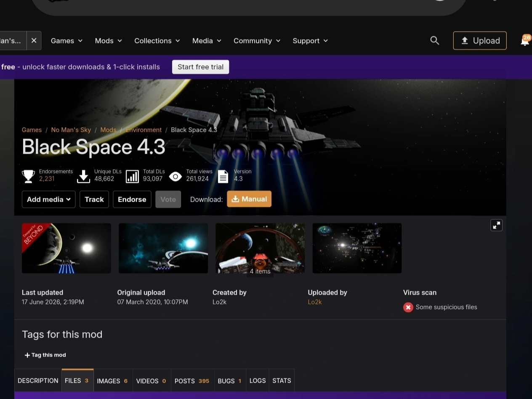Open the Add media dropdown
532x399 pixels.
[49, 199]
